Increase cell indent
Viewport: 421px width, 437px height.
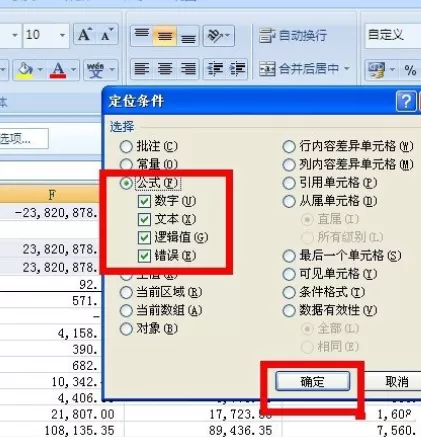[x=237, y=69]
